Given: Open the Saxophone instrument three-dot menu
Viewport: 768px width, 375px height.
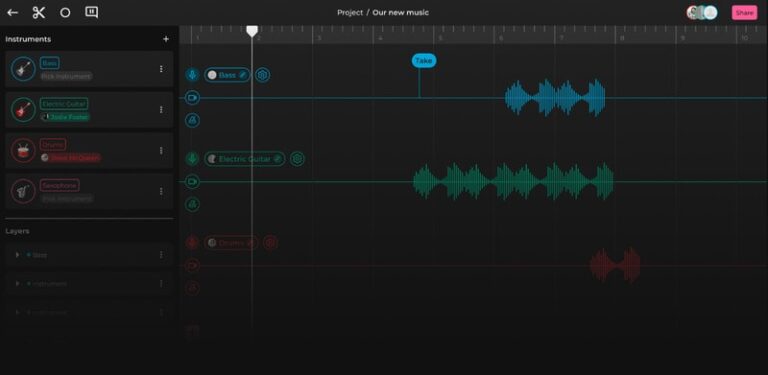Looking at the screenshot, I should pyautogui.click(x=161, y=191).
